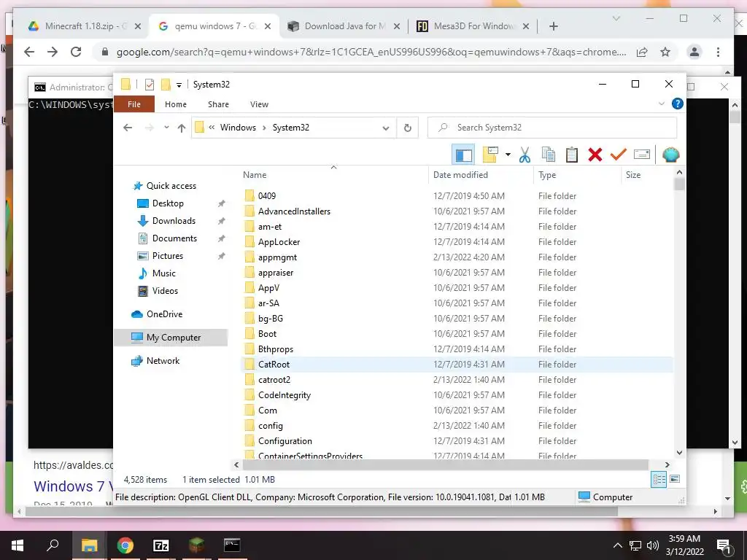Open the Share ribbon tab
This screenshot has width=747, height=560.
pos(218,104)
